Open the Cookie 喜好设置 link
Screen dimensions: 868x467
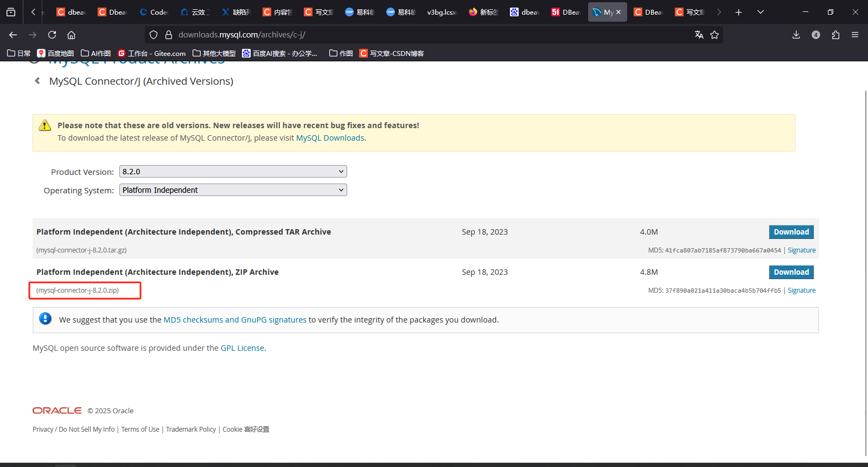(246, 430)
